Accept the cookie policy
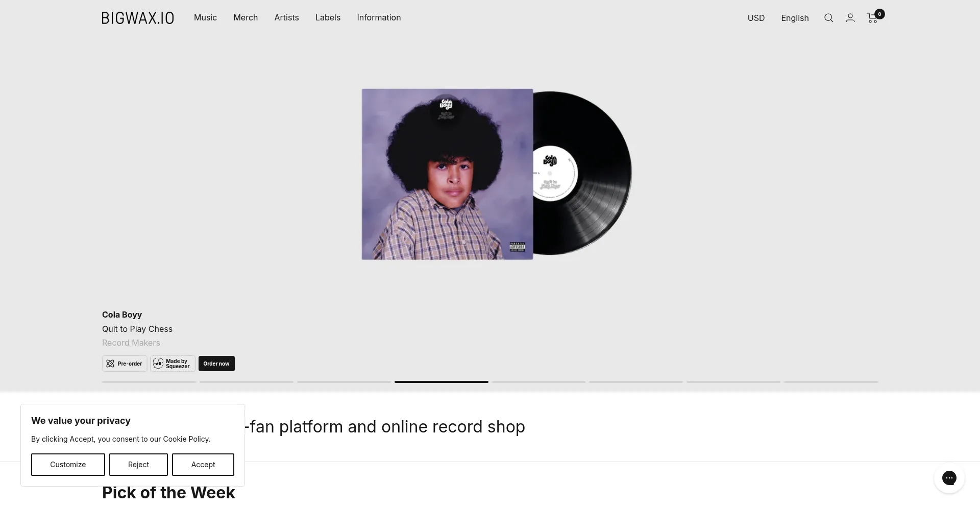Image resolution: width=980 pixels, height=507 pixels. tap(203, 465)
